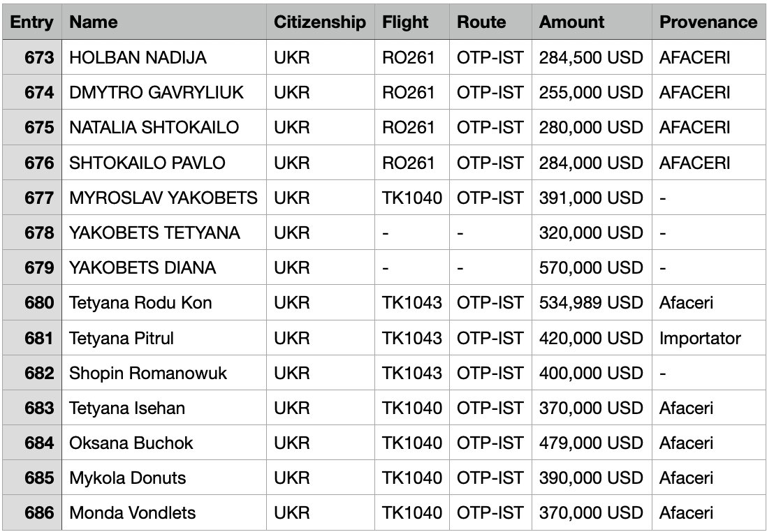Viewport: 767px width, 532px height.
Task: Select the DMYTRO GAVRYLIUK cell
Action: (164, 92)
